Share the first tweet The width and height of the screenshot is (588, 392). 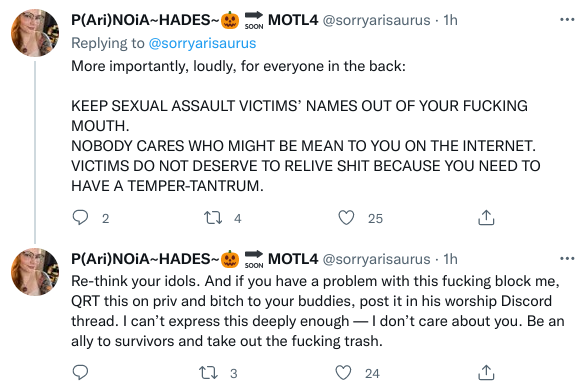(x=486, y=218)
